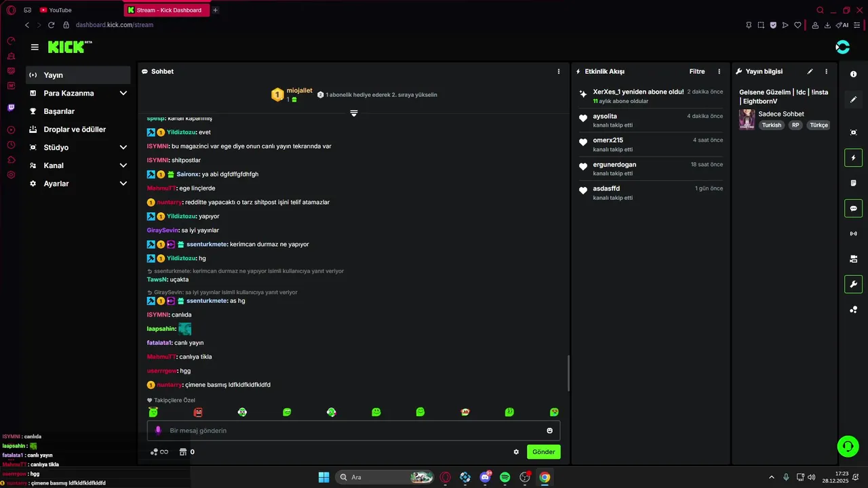Image resolution: width=868 pixels, height=488 pixels.
Task: Open Twitch in the Opera sidebar
Action: [11, 108]
